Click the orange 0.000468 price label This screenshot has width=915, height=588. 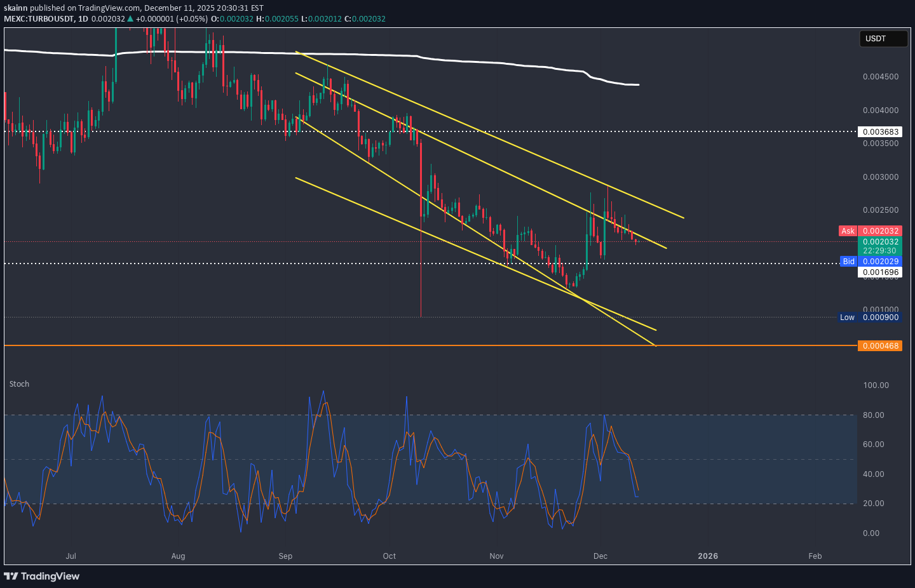pos(880,346)
